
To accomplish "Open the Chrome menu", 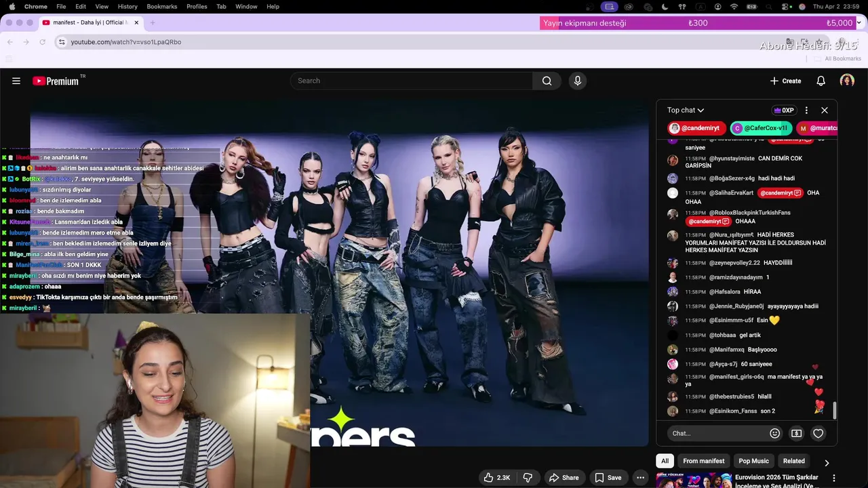I will click(36, 6).
